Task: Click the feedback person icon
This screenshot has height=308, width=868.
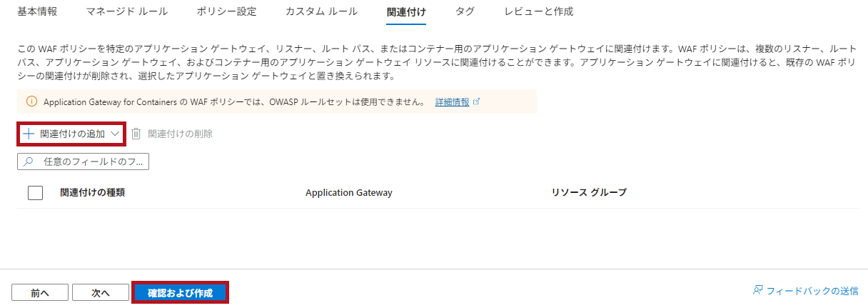Action: (x=758, y=291)
